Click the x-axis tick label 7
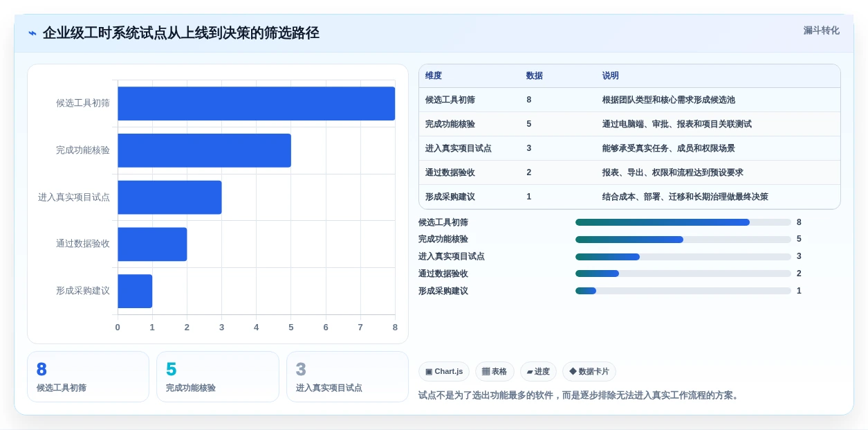The height and width of the screenshot is (430, 868). 360,327
